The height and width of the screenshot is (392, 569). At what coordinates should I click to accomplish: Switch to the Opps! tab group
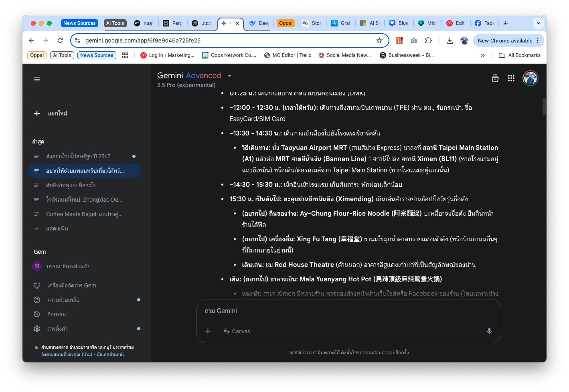[x=286, y=23]
